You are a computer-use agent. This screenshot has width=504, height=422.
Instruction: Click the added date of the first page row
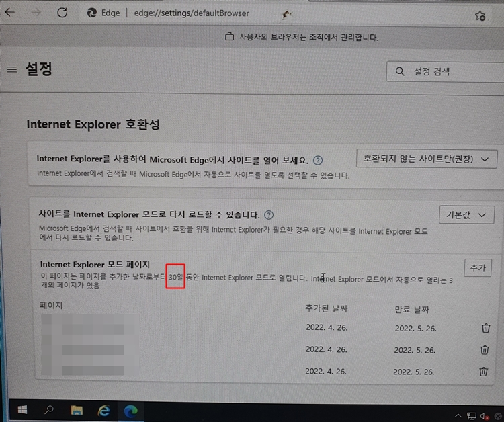(x=327, y=327)
